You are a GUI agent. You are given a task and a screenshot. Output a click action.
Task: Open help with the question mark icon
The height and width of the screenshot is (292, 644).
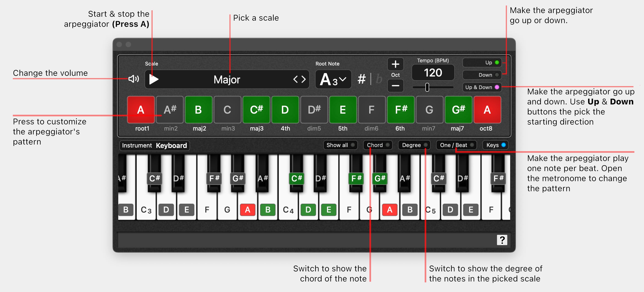[502, 240]
